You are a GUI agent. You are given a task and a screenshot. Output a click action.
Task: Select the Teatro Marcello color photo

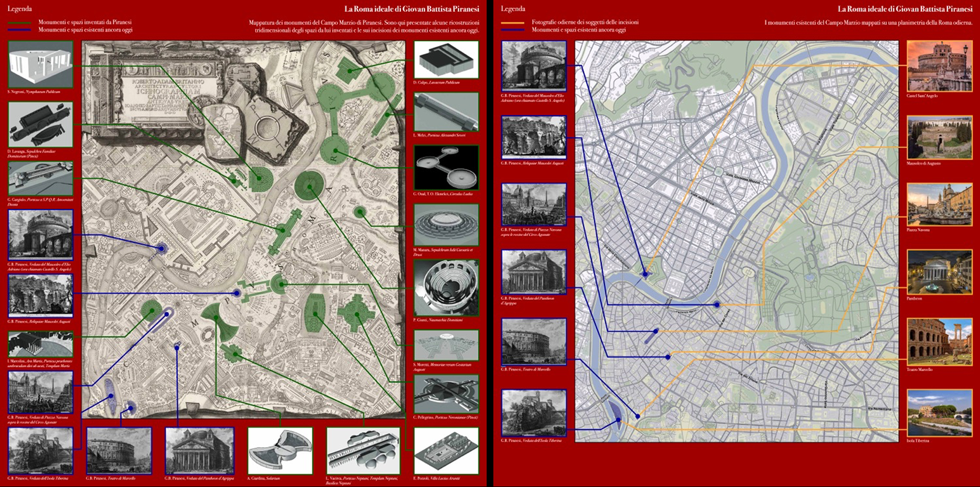point(939,341)
